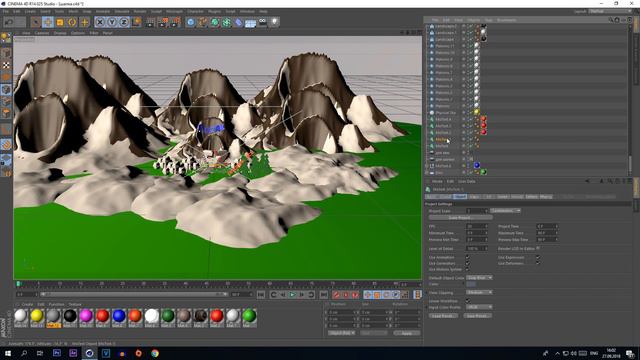640x360 pixels.
Task: Toggle the Use Motion System checkbox
Action: (467, 269)
